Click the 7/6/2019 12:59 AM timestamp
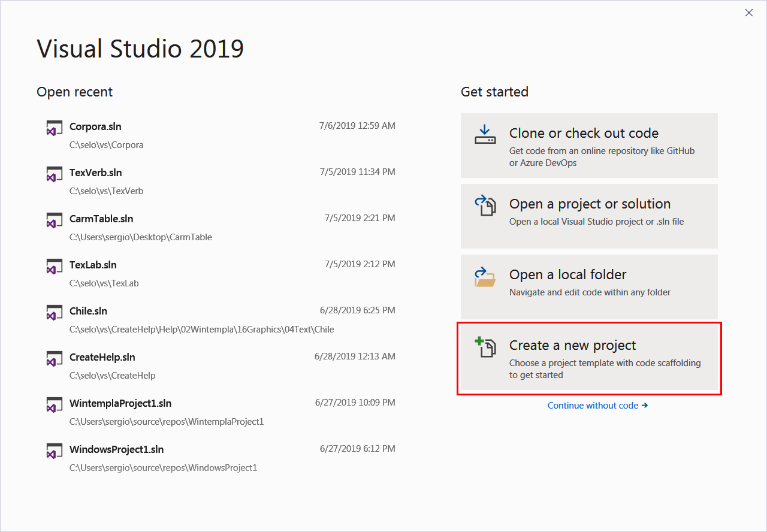Screen dimensions: 767x532 357,126
